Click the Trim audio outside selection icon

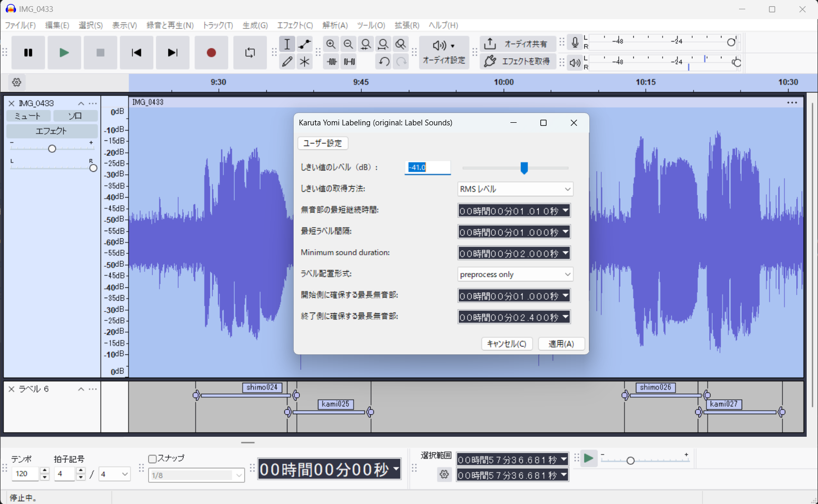point(332,61)
